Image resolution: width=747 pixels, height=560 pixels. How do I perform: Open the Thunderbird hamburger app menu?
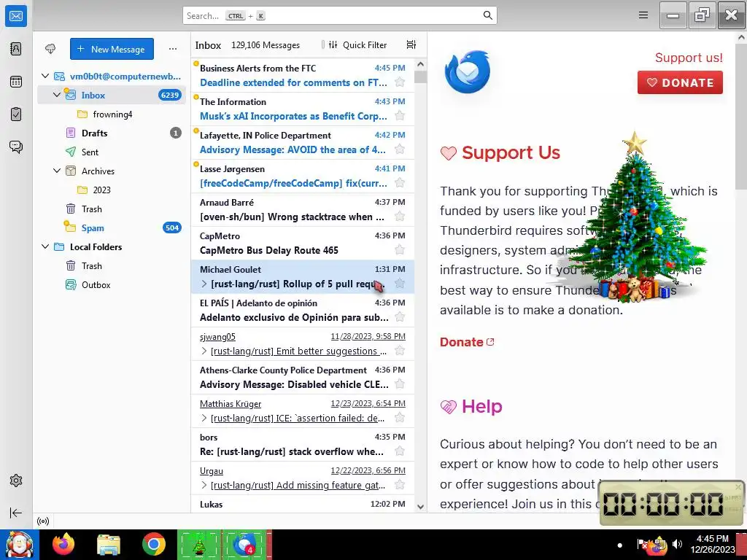tap(643, 15)
